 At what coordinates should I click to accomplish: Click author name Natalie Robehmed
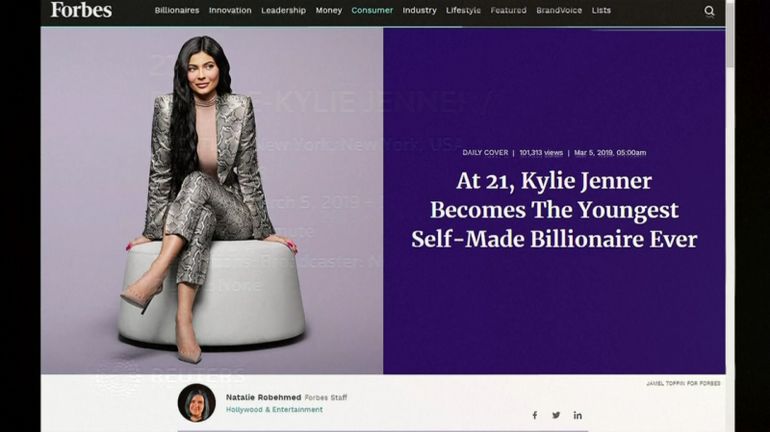click(264, 397)
